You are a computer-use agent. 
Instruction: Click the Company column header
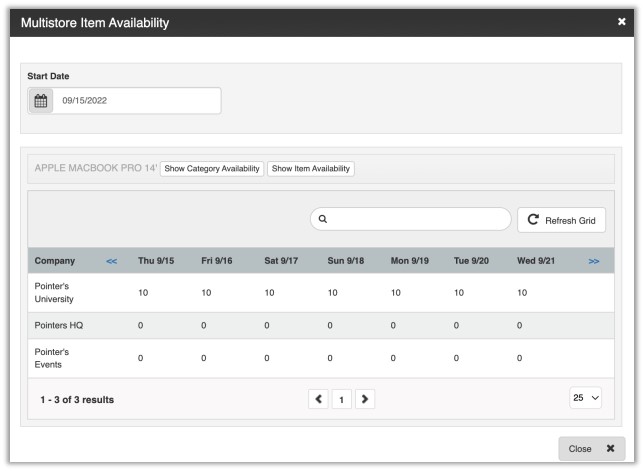[x=55, y=261]
